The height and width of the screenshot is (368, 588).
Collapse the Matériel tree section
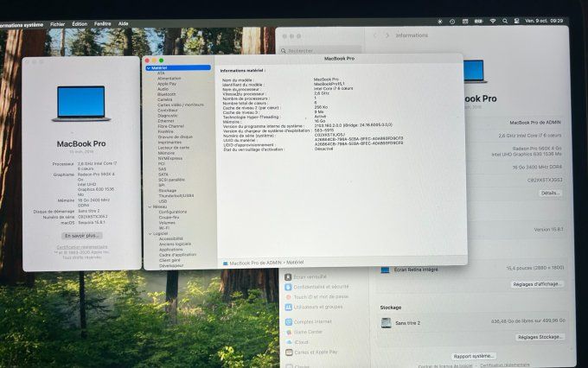pos(149,68)
